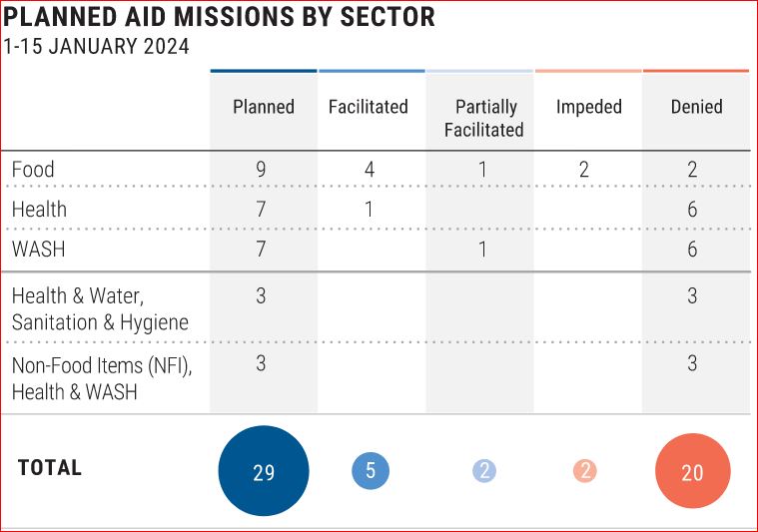758x532 pixels.
Task: Click the Health row label
Action: [x=39, y=210]
